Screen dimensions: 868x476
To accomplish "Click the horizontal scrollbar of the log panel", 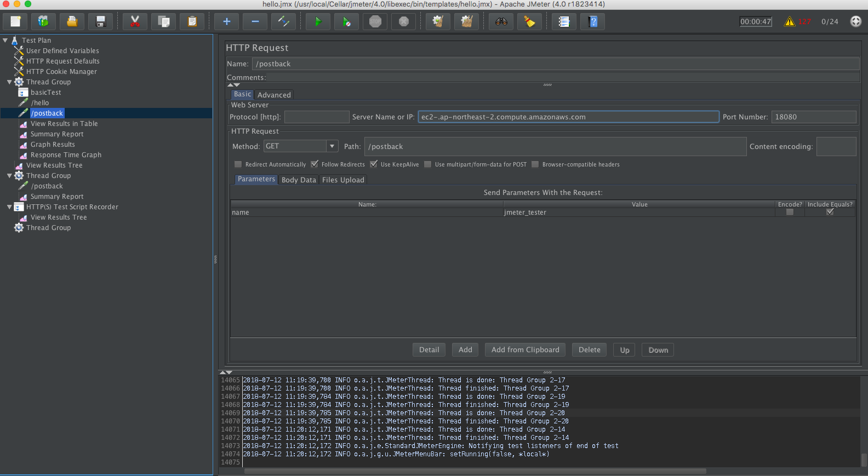I will point(475,471).
